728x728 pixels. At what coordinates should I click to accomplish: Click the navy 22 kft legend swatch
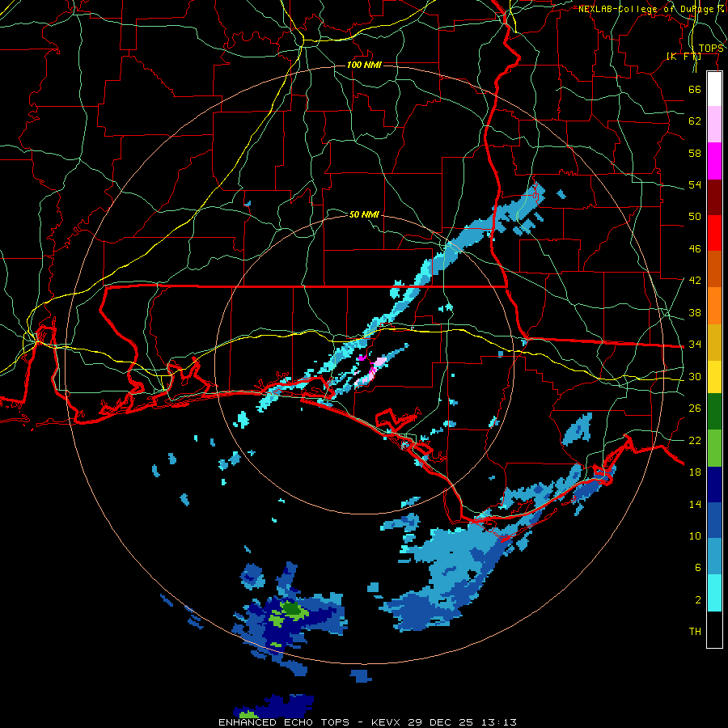(714, 485)
